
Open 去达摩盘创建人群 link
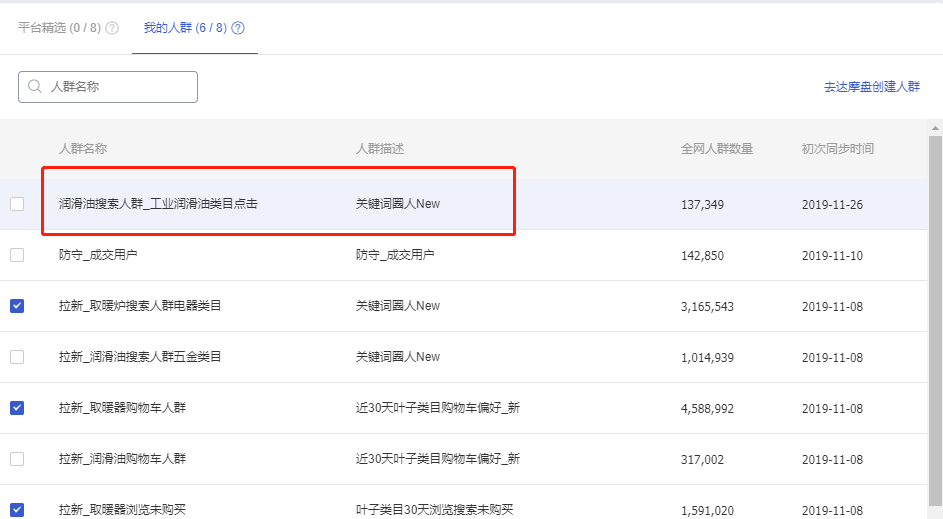[x=871, y=87]
